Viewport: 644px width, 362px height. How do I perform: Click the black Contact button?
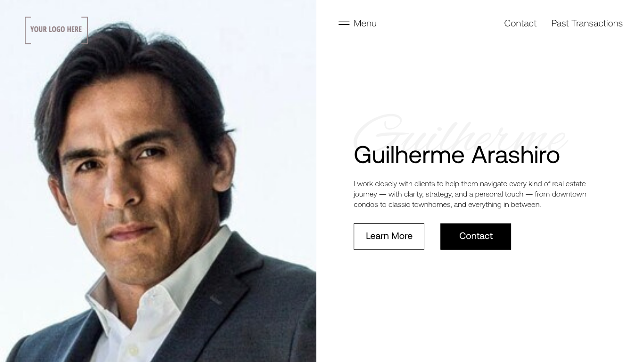pos(476,236)
